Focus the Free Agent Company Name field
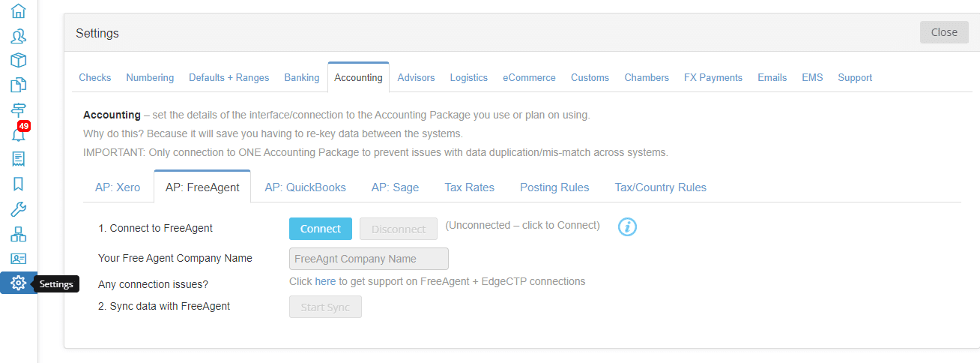Screen dimensions: 980x363 pyautogui.click(x=369, y=259)
